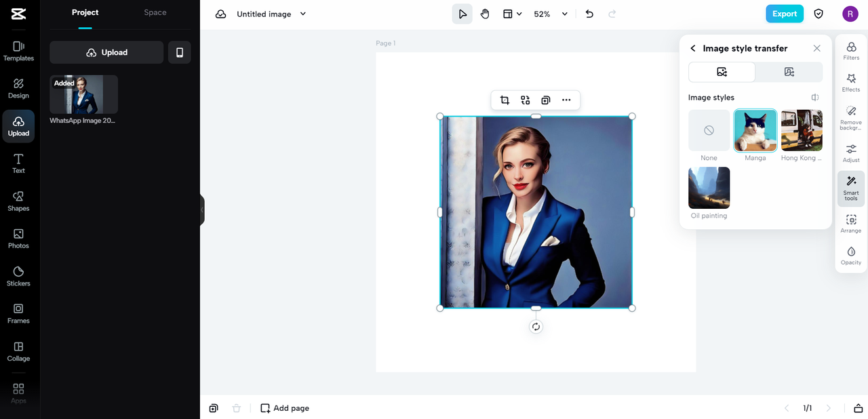Image resolution: width=868 pixels, height=419 pixels.
Task: Switch to the Space tab
Action: 155,12
